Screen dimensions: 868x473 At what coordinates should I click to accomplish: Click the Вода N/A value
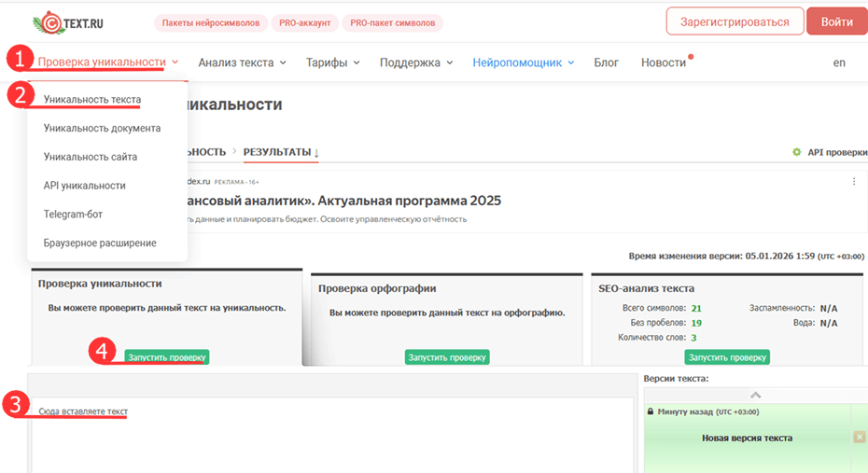pyautogui.click(x=829, y=323)
